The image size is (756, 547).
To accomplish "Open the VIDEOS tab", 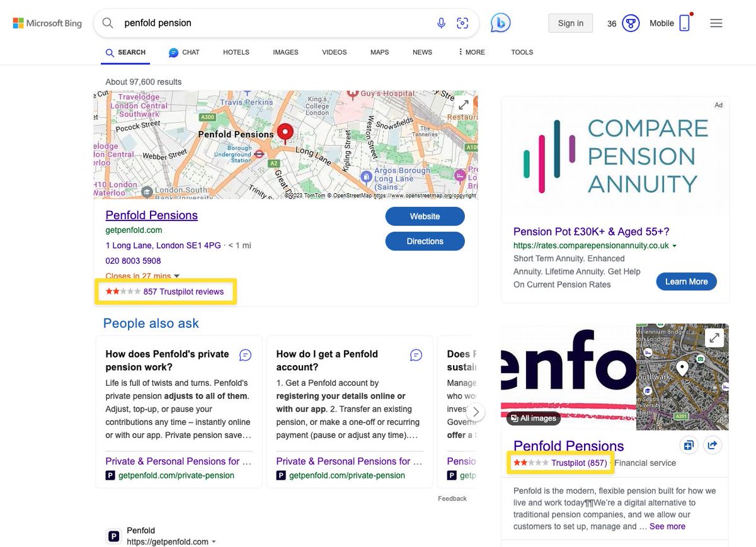I will (x=335, y=52).
